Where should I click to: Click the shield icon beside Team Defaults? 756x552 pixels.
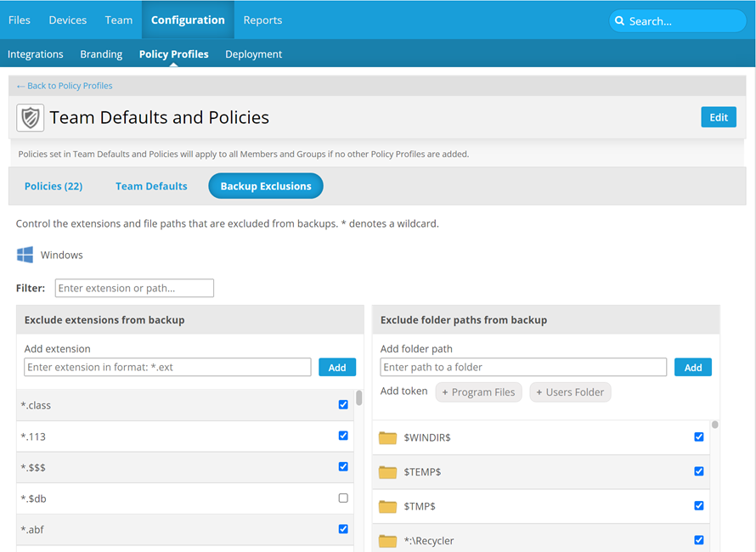31,118
